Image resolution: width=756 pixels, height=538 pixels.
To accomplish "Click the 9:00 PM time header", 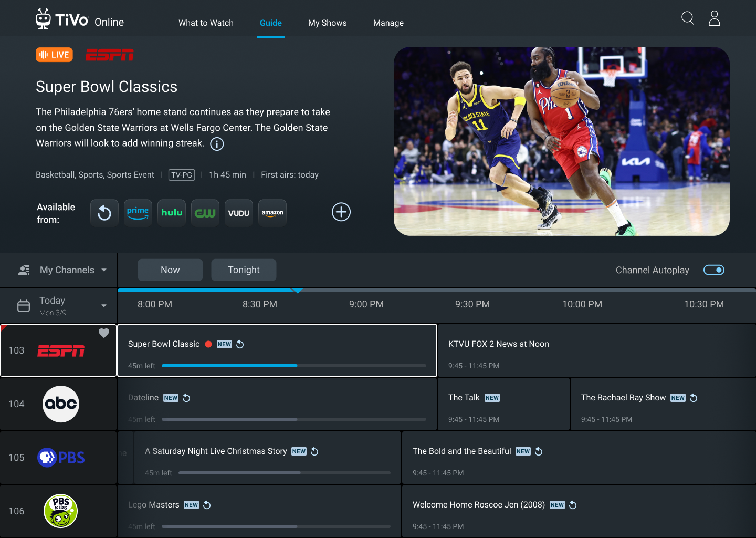I will pyautogui.click(x=366, y=304).
